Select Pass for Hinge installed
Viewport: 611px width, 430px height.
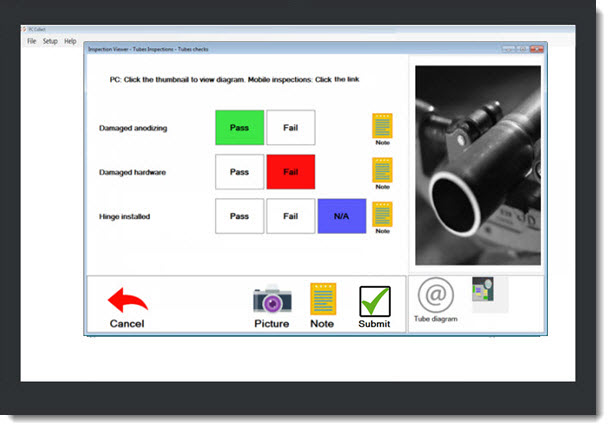coord(240,216)
